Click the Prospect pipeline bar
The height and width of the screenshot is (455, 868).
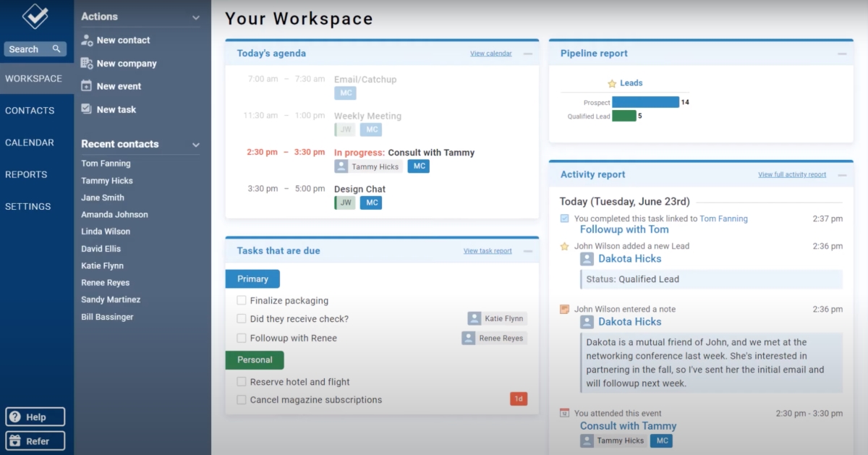(x=646, y=102)
